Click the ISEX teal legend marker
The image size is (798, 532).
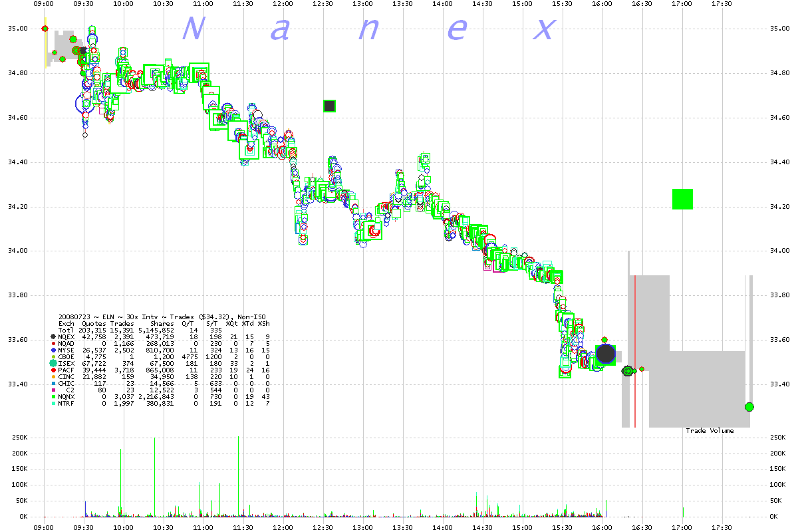pyautogui.click(x=54, y=363)
